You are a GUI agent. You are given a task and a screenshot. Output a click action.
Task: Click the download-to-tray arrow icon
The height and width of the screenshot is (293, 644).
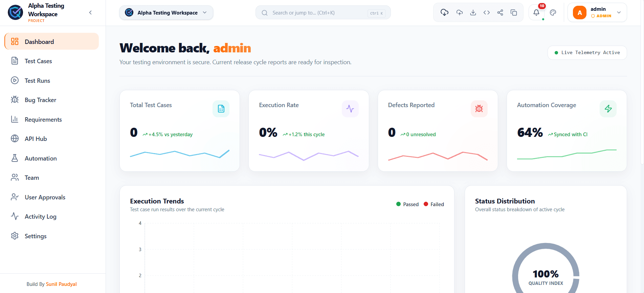473,13
